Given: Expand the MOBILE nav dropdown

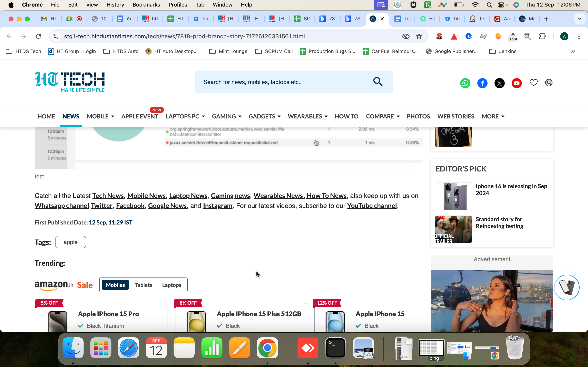Looking at the screenshot, I should tap(100, 116).
